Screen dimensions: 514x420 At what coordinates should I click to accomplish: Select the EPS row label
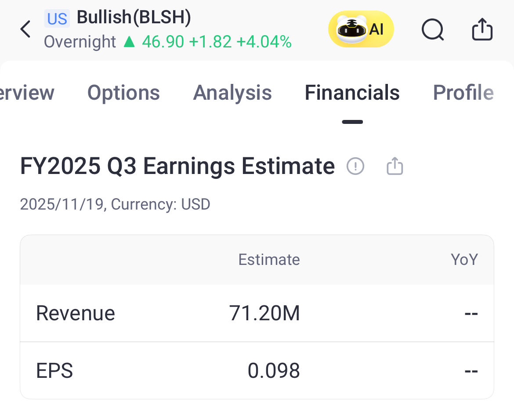tap(54, 371)
